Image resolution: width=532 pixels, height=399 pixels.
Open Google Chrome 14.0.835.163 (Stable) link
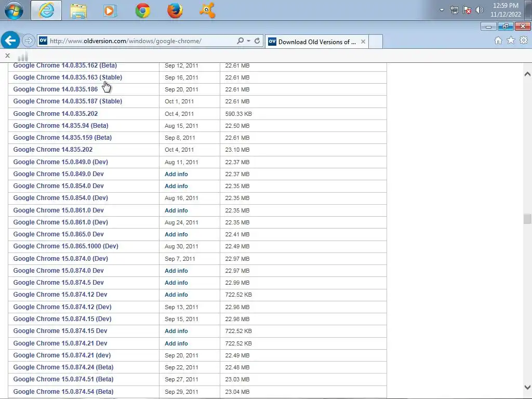click(68, 77)
